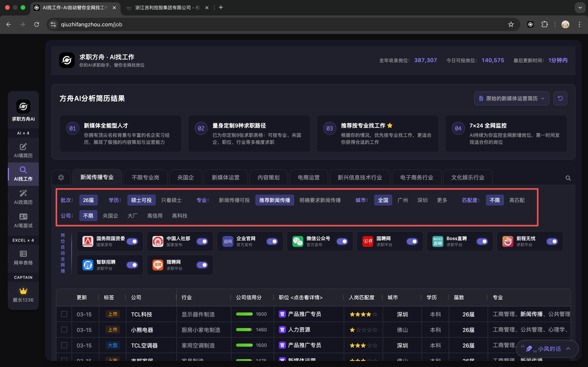The image size is (588, 367).
Task: Disable the Boss直聘 platform toggle
Action: click(x=482, y=241)
